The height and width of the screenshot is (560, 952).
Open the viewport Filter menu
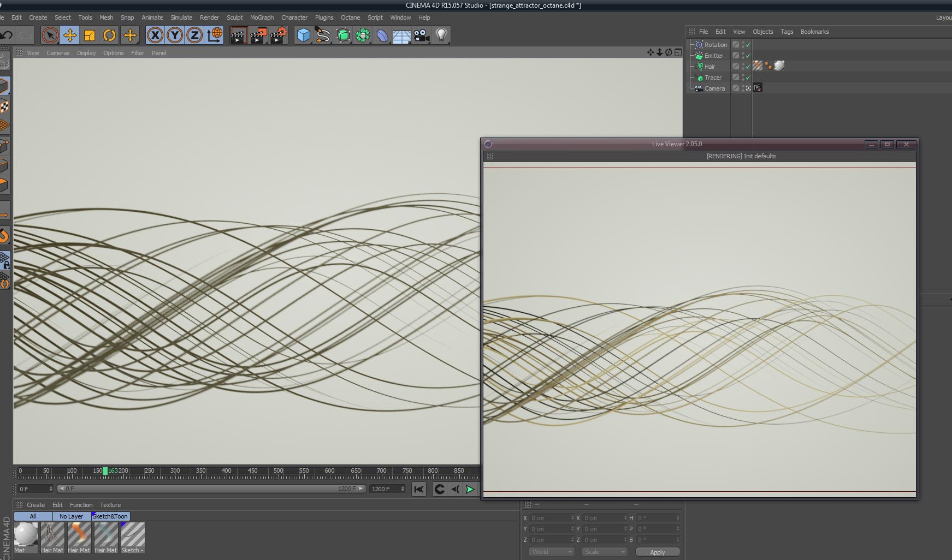tap(138, 53)
